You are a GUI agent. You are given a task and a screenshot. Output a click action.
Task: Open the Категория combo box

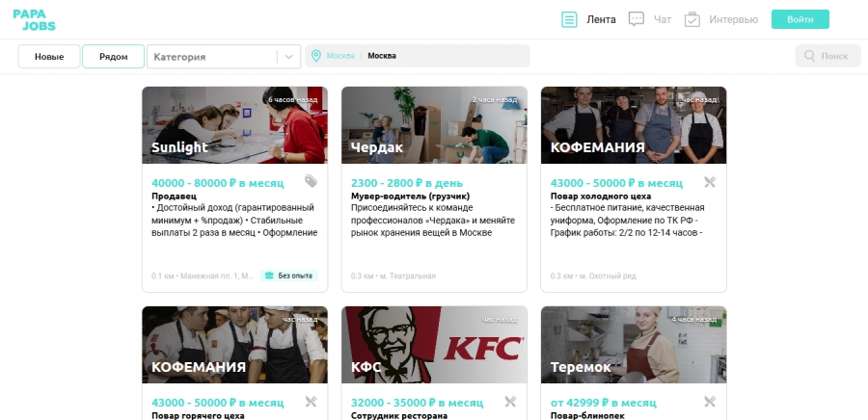pyautogui.click(x=224, y=57)
